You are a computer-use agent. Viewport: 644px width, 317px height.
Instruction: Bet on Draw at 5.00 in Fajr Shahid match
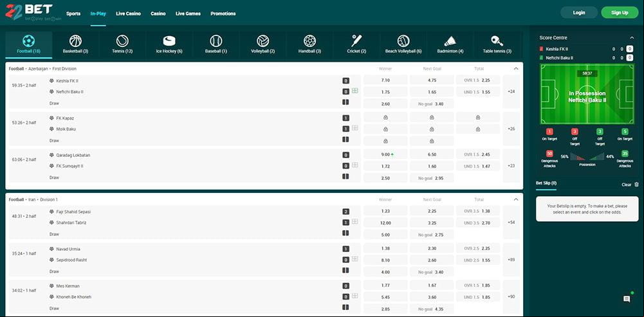point(385,235)
